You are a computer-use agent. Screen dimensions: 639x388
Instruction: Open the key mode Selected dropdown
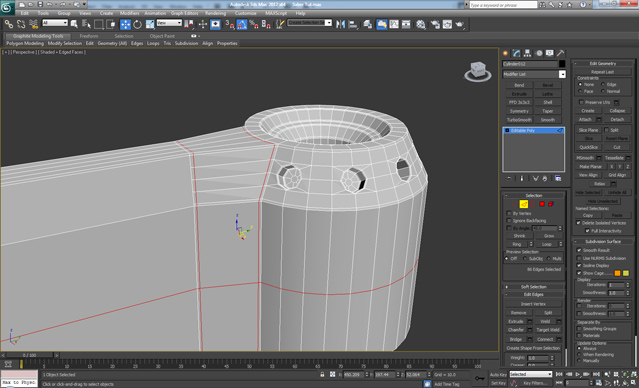[x=531, y=374]
